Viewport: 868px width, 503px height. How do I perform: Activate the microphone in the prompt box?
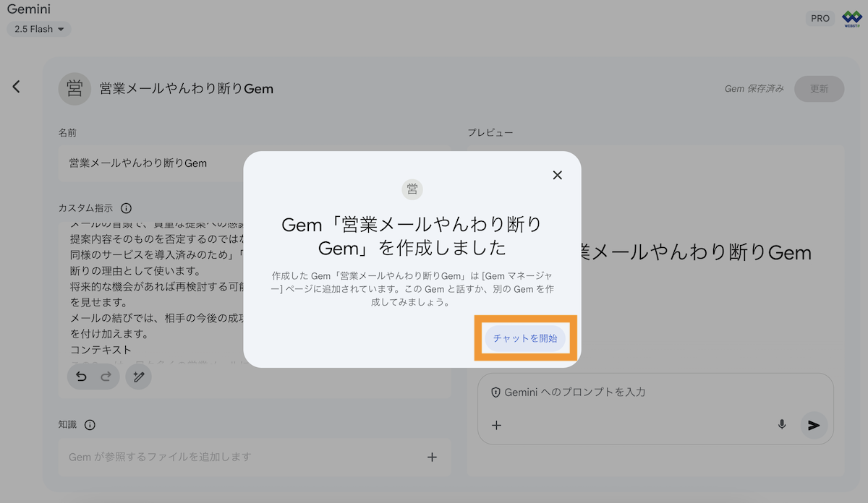pyautogui.click(x=781, y=425)
